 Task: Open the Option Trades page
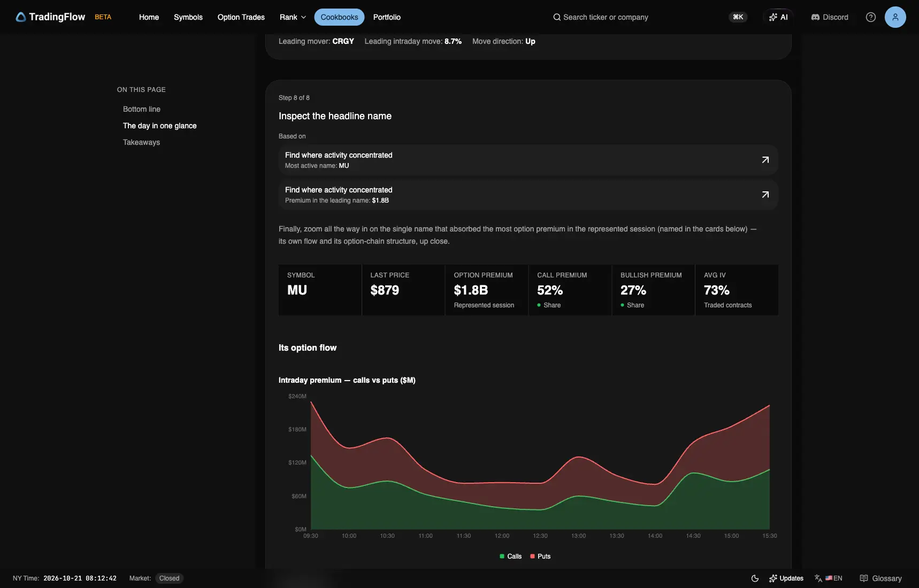[241, 17]
